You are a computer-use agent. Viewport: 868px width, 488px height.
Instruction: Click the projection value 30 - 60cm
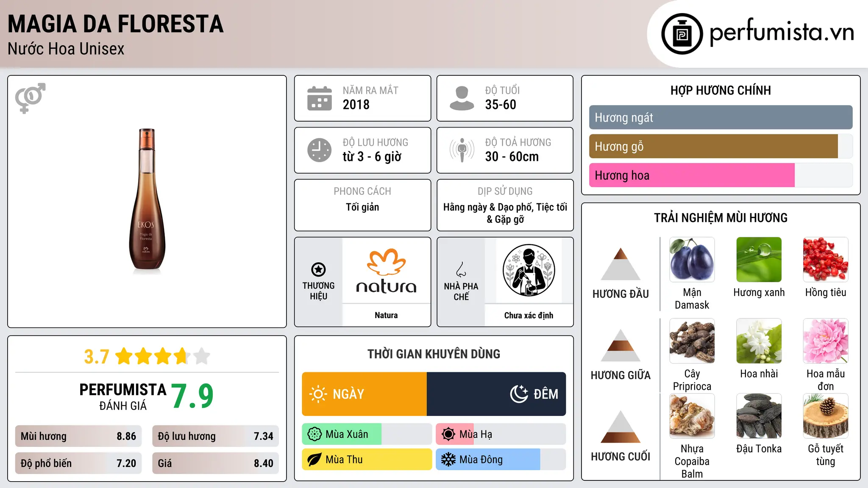(512, 157)
